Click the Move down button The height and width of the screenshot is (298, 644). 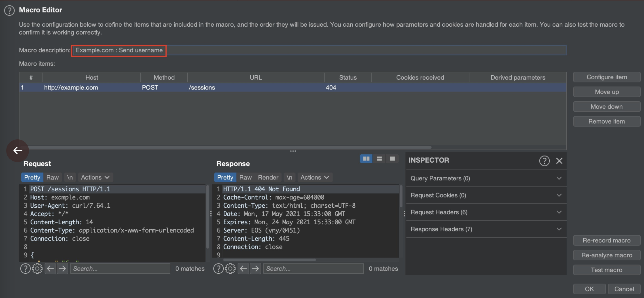click(607, 107)
